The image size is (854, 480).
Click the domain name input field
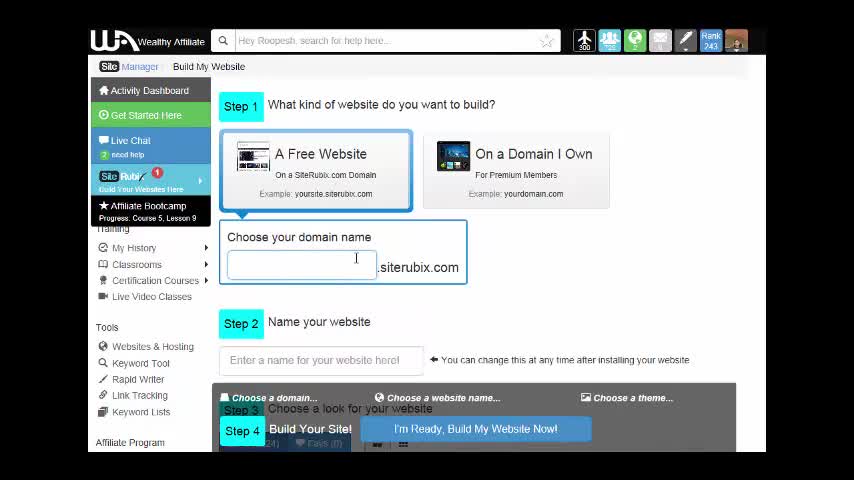302,265
